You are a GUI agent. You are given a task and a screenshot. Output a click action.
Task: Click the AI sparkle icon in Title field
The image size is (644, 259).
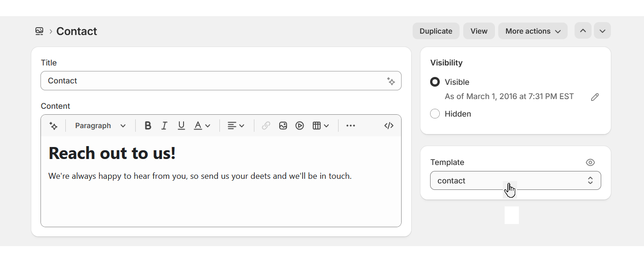click(391, 81)
